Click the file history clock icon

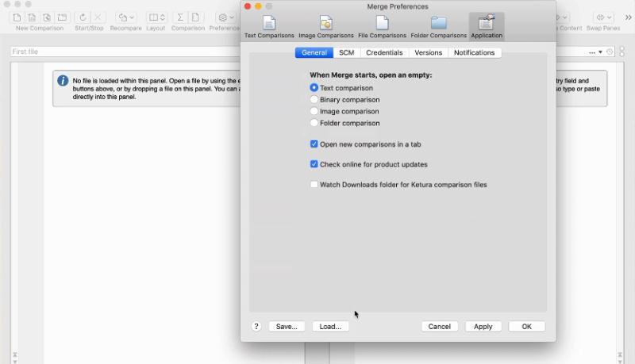coord(610,52)
